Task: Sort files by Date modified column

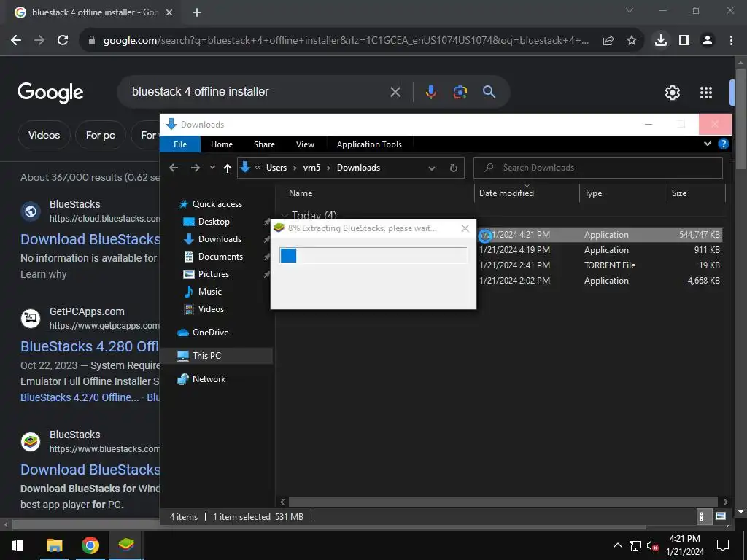Action: [506, 192]
